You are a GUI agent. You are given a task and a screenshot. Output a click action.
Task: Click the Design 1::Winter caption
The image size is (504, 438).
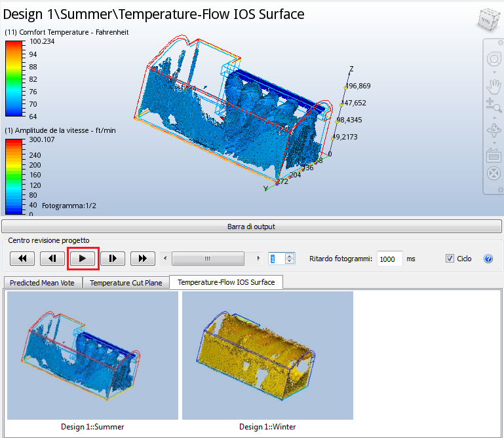click(x=267, y=427)
